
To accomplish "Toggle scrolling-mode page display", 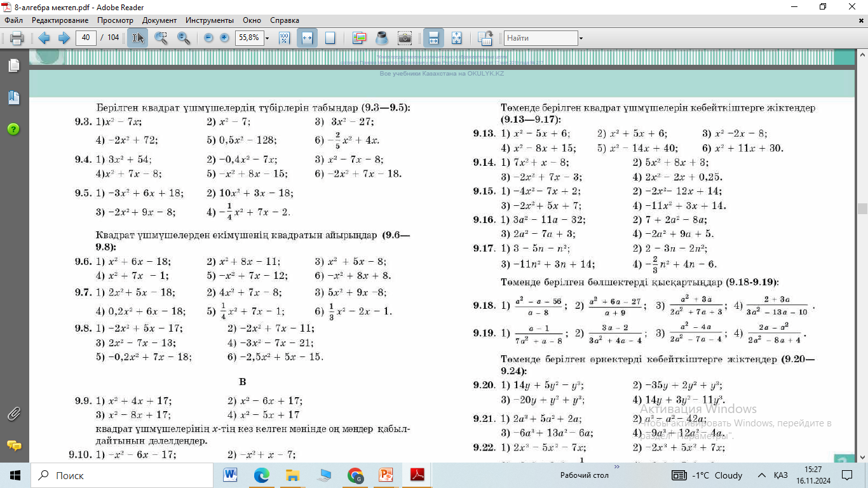I will coord(433,38).
